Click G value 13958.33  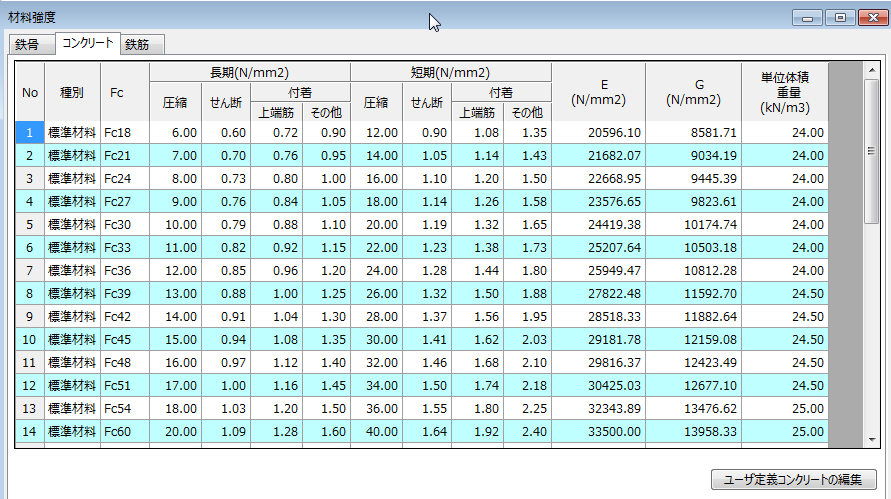pos(693,431)
